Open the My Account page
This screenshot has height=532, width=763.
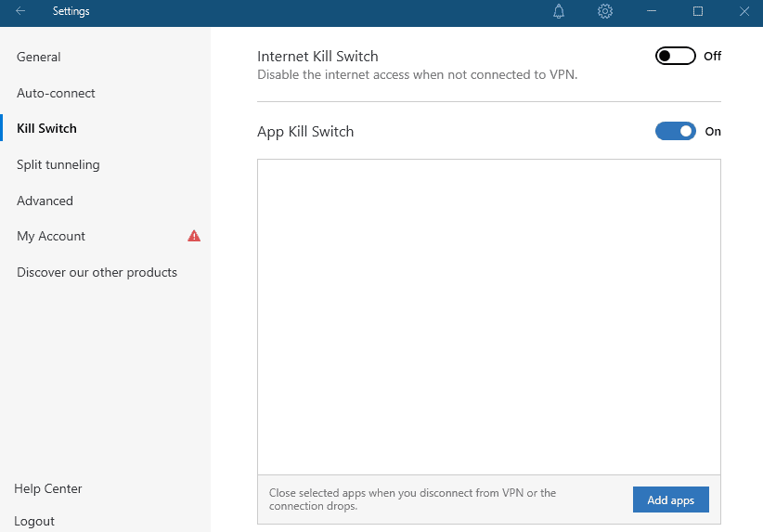[x=51, y=236]
